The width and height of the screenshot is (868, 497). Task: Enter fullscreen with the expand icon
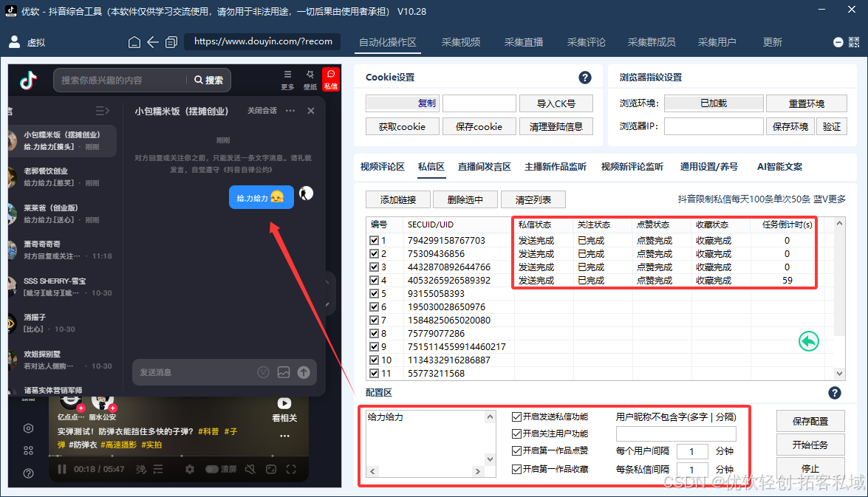pyautogui.click(x=291, y=470)
